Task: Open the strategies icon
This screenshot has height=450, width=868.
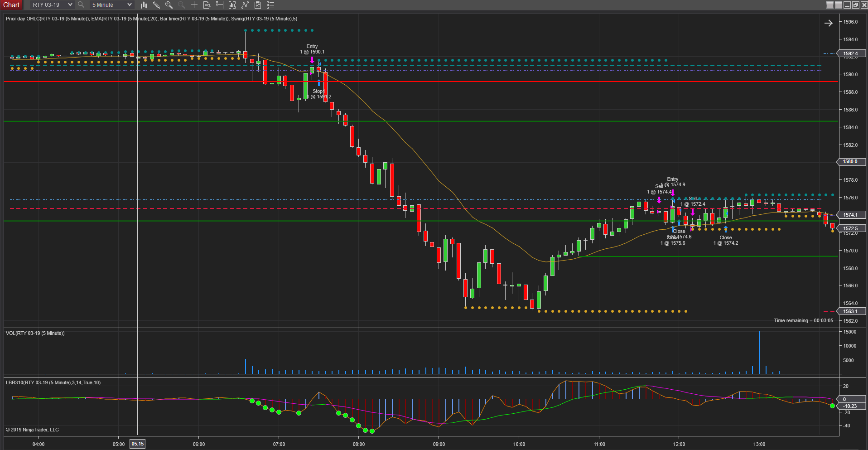Action: point(245,5)
